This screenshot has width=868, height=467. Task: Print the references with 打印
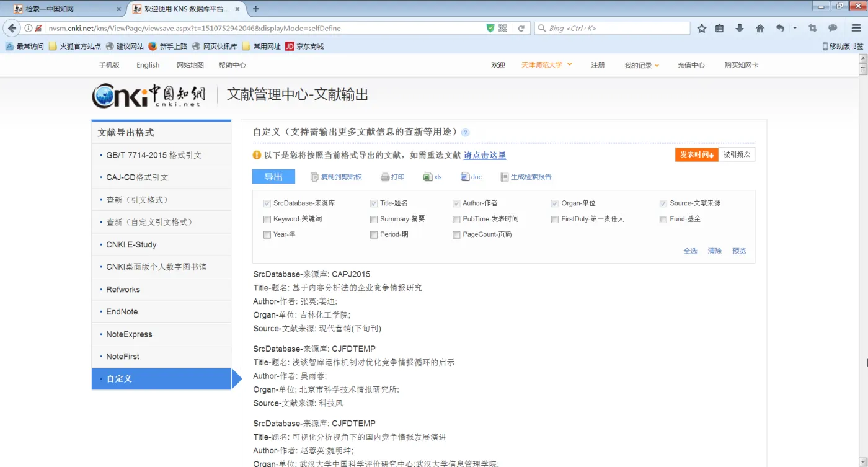(x=392, y=177)
